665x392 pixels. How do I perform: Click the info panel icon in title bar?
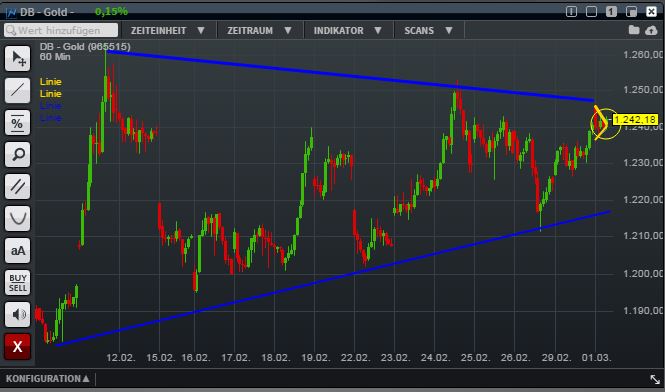571,11
